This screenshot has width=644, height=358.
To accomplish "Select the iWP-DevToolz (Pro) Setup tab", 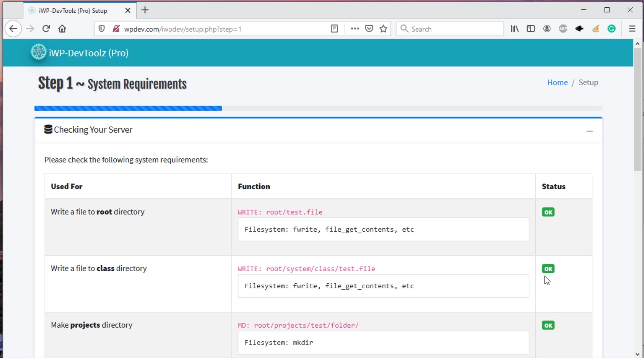I will [73, 11].
